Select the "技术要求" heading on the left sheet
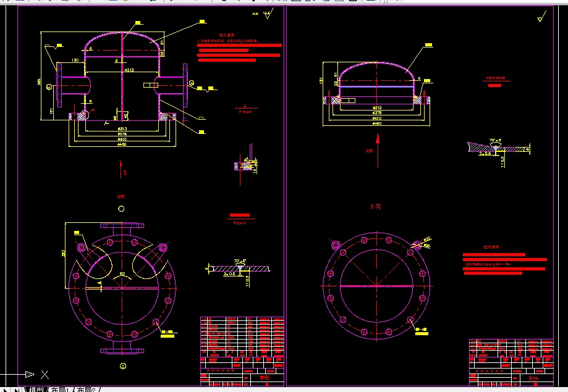This screenshot has width=568, height=392. 227,35
